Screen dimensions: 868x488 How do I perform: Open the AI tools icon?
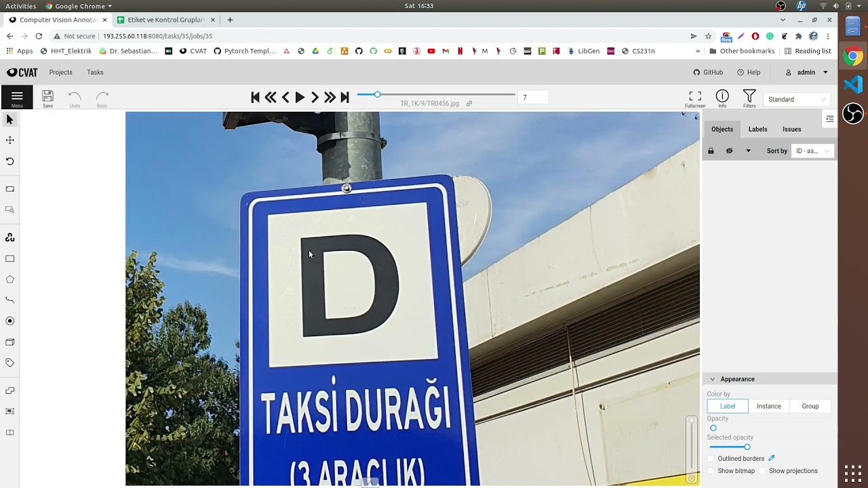pos(9,237)
